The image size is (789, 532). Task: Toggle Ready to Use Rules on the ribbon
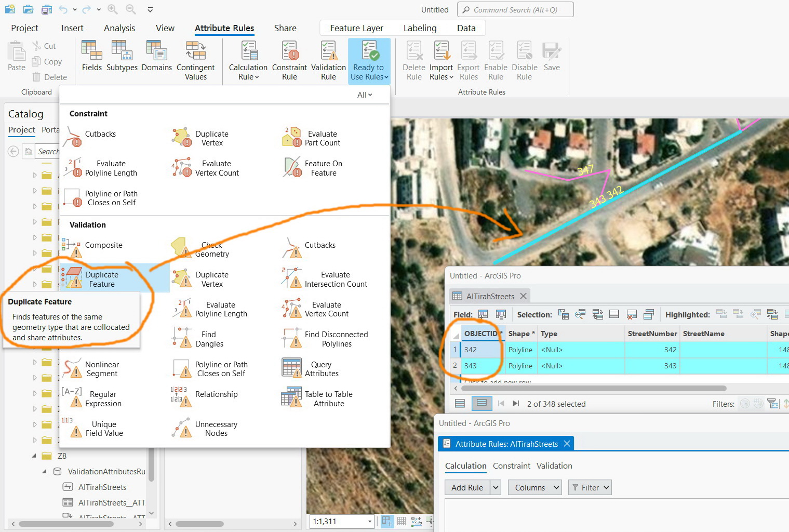point(369,60)
